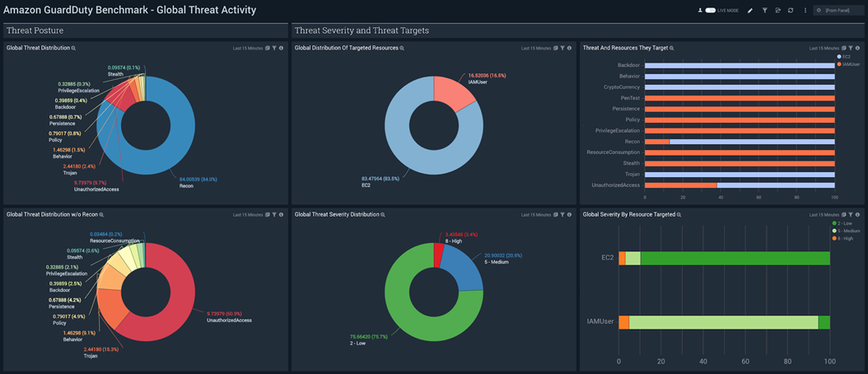Viewport: 868px width, 374px height.
Task: Click filter icon on Threat And Resources They Target
Action: pos(851,49)
